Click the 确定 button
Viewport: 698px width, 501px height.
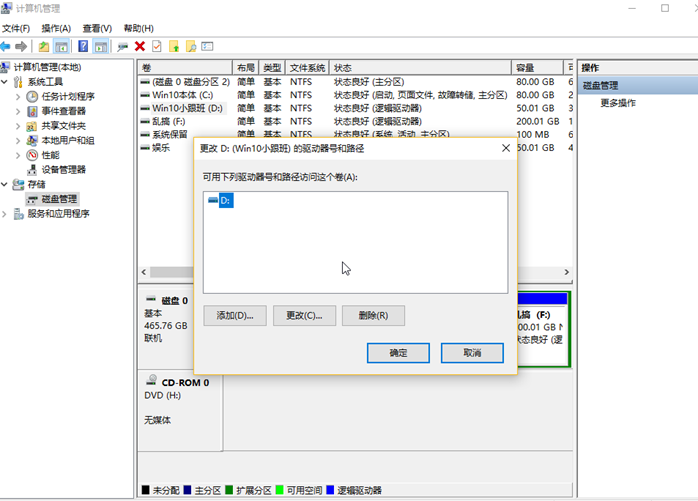[397, 353]
